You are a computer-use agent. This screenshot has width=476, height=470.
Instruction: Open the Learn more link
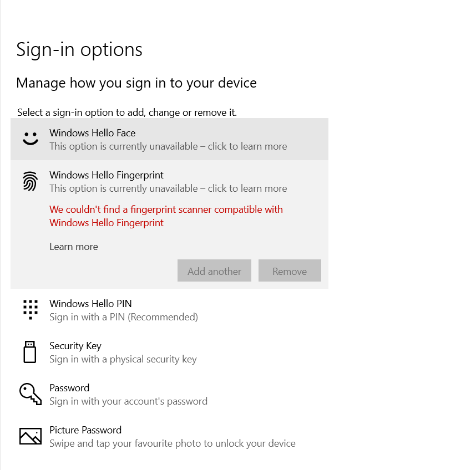point(74,247)
